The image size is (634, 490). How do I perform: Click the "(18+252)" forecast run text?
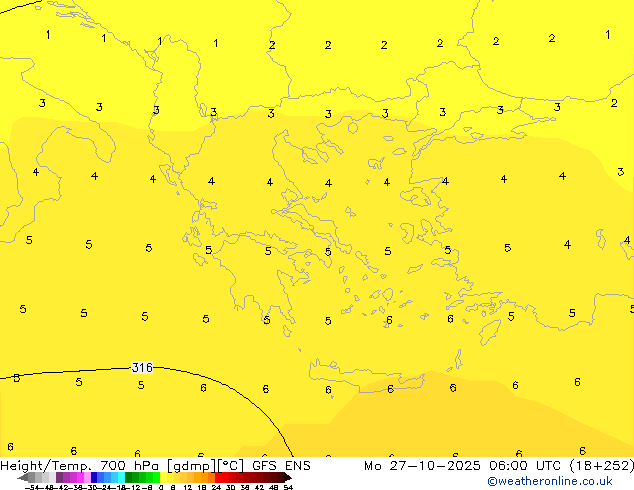click(602, 466)
